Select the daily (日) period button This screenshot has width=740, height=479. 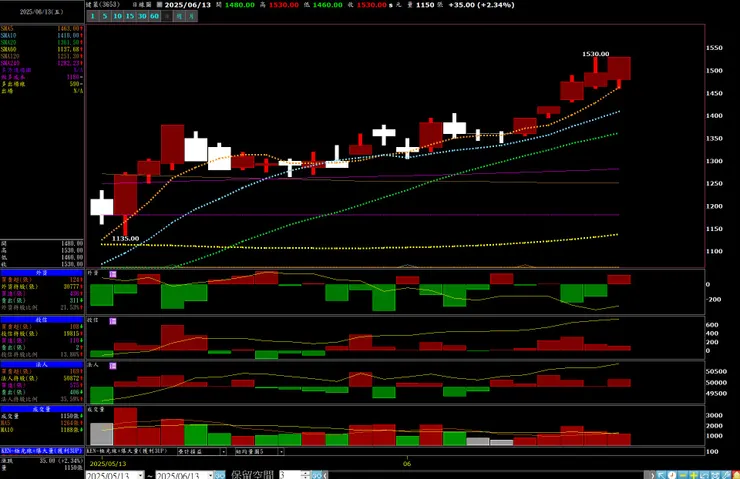(167, 16)
